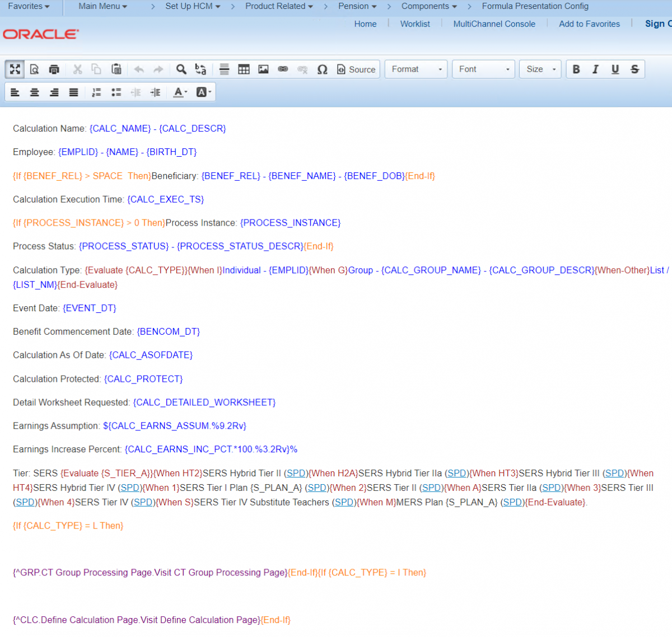Click the Preview document icon
This screenshot has width=672, height=637.
click(x=34, y=69)
